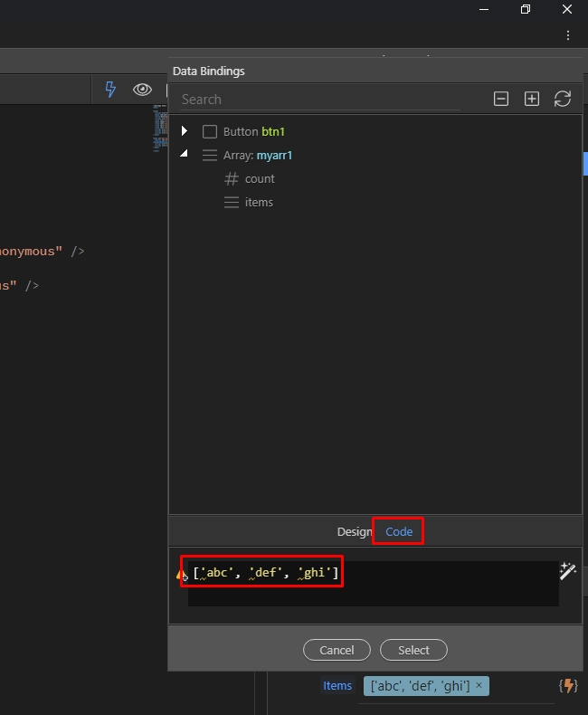Expand the Button btn1 tree node
The image size is (588, 715).
coord(185,131)
